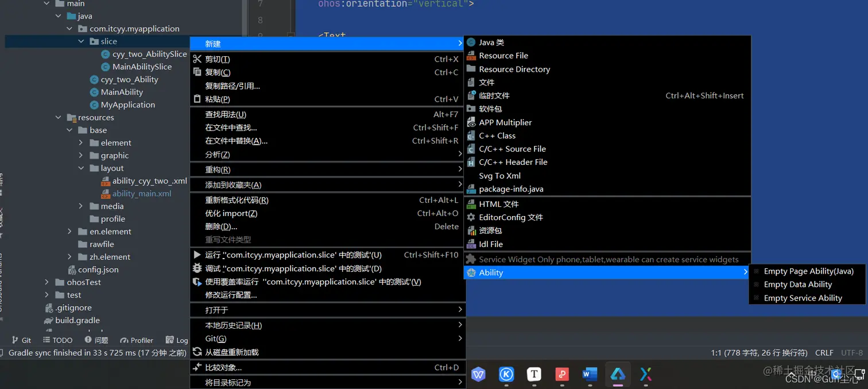
Task: Expand the graphic folder chevron
Action: pos(81,155)
